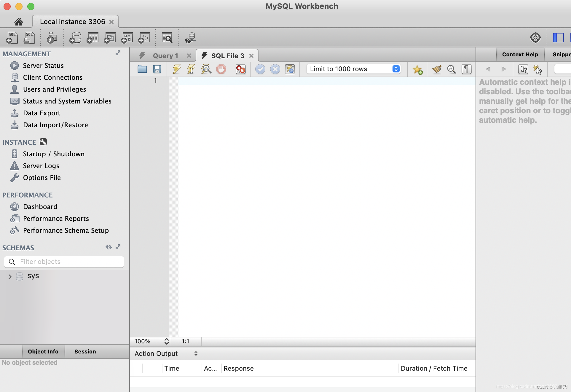Image resolution: width=571 pixels, height=392 pixels.
Task: Open find panel magnifier icon
Action: pos(452,69)
